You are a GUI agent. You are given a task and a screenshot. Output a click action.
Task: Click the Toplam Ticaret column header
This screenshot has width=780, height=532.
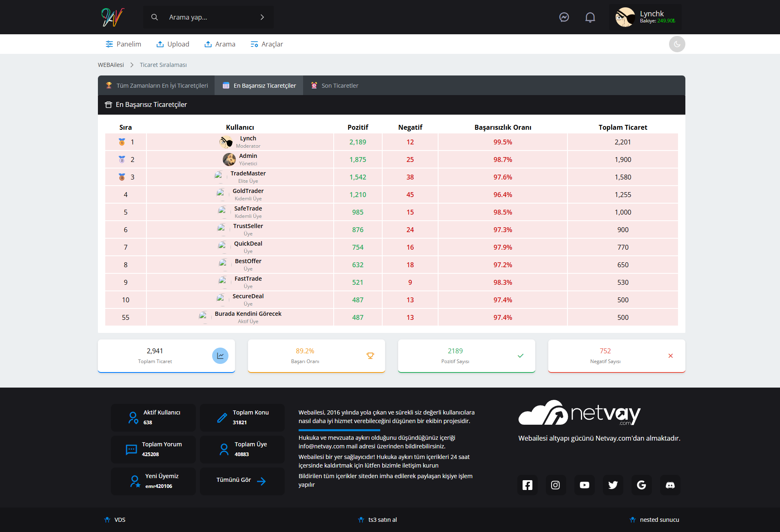tap(623, 127)
